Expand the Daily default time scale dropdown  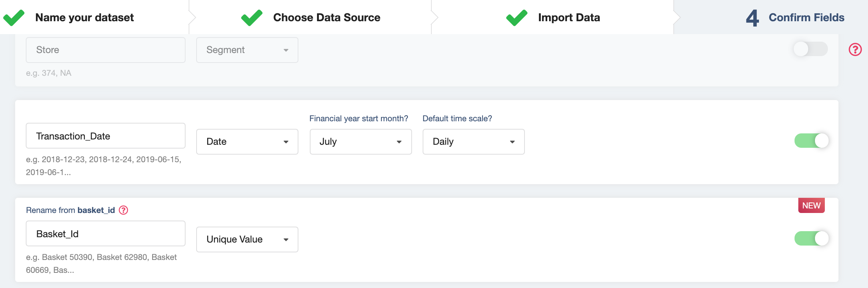pyautogui.click(x=473, y=142)
